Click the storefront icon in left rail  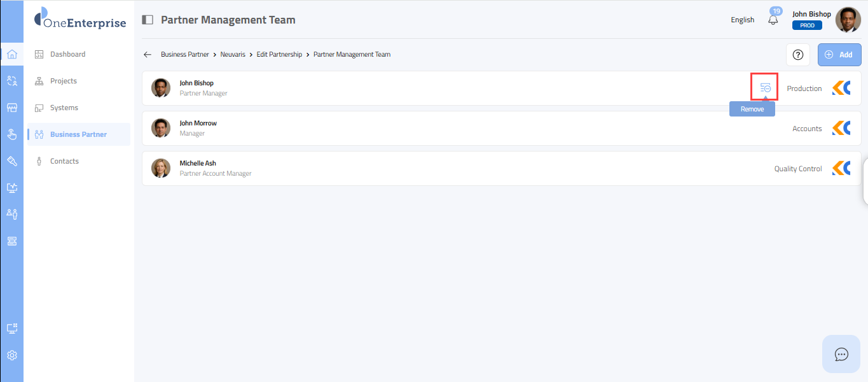coord(11,108)
